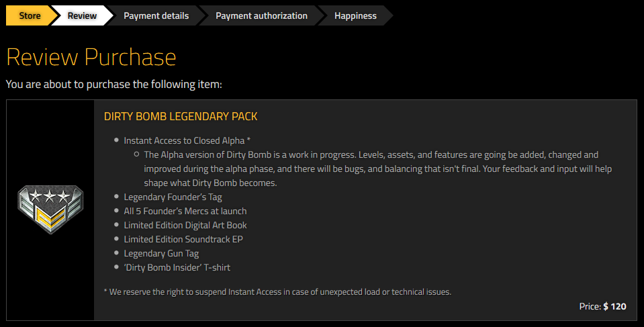Click Limited Edition Soundtrack EP entry
Screen dimensions: 644x327
(183, 239)
